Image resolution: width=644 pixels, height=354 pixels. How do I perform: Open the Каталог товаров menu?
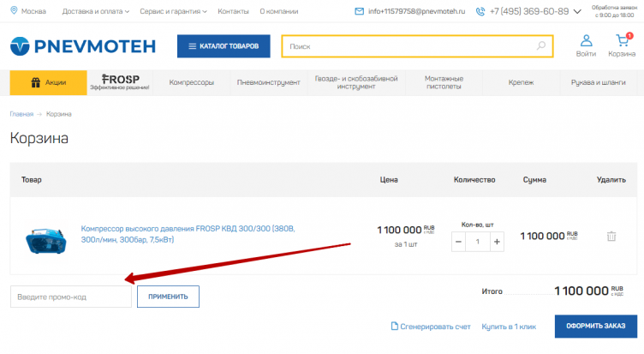(x=224, y=46)
